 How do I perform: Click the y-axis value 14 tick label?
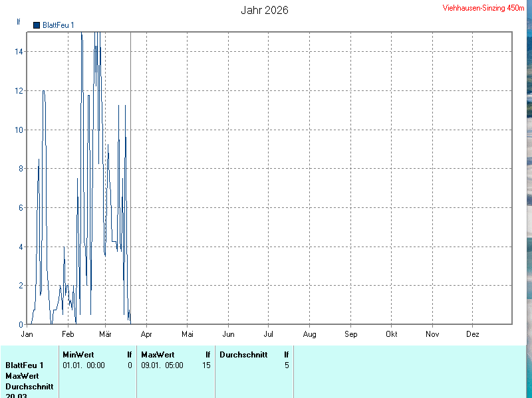click(21, 52)
